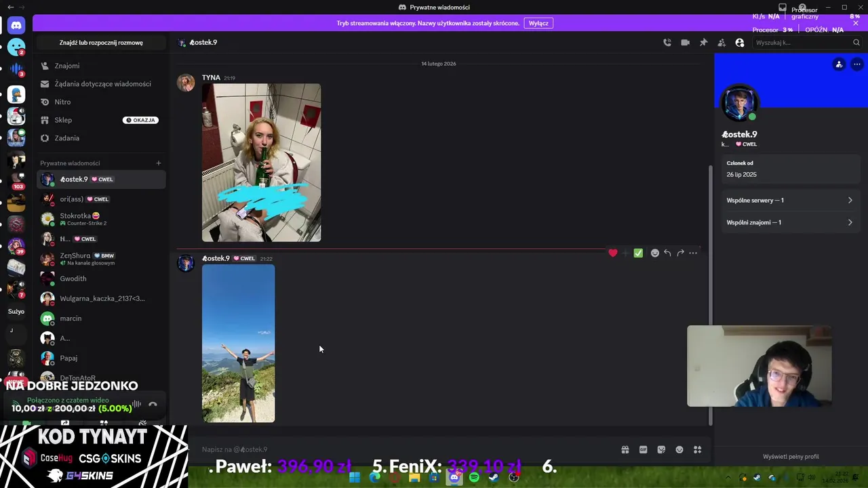Open Windows Start menu

[355, 477]
